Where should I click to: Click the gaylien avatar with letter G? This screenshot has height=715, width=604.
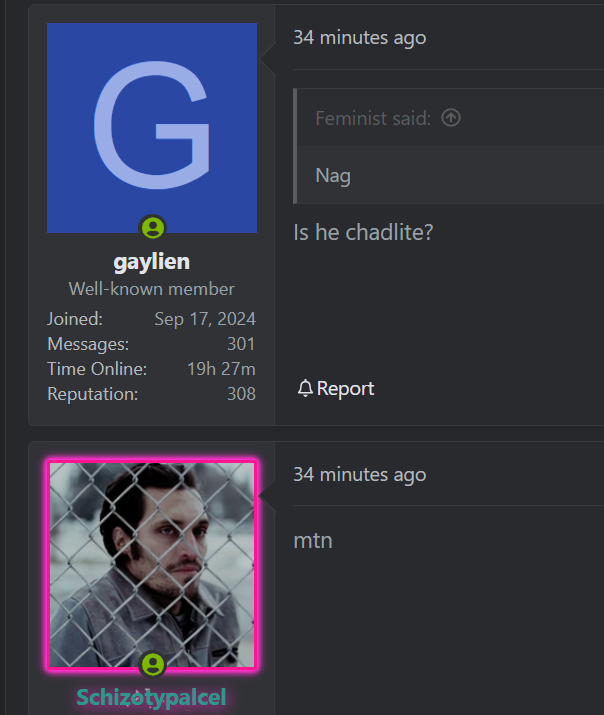(x=152, y=128)
